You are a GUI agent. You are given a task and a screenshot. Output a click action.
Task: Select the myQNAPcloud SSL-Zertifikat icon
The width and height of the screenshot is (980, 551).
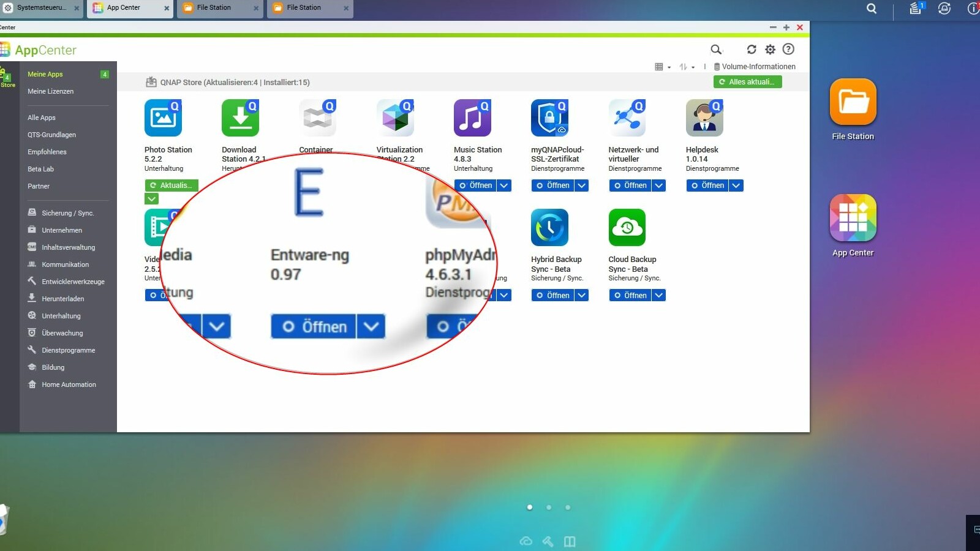(x=549, y=118)
